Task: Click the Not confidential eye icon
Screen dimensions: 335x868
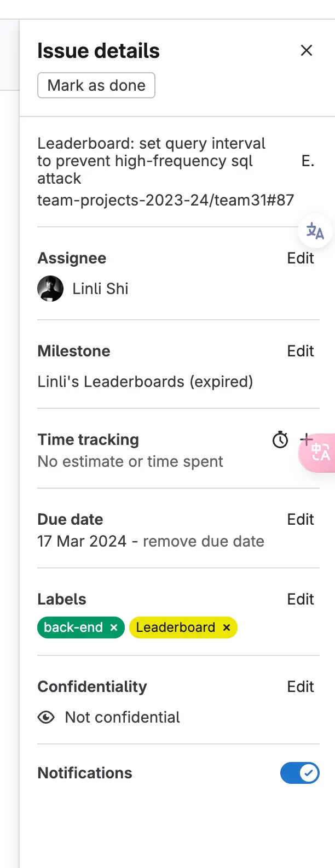Action: tap(46, 717)
